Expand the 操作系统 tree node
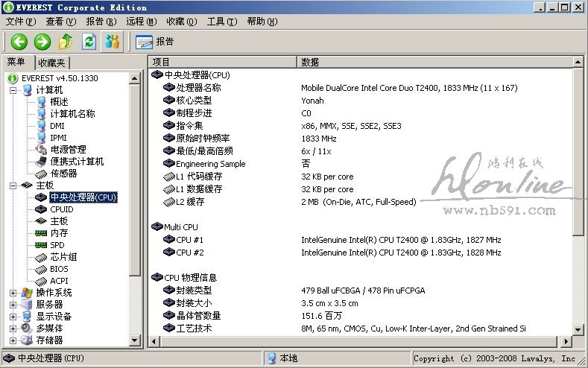 13,293
